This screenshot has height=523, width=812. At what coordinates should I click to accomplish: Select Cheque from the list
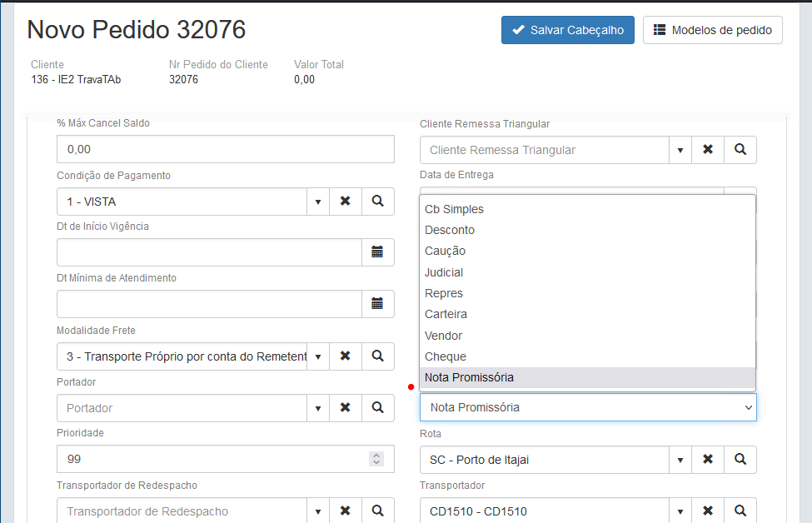point(446,356)
